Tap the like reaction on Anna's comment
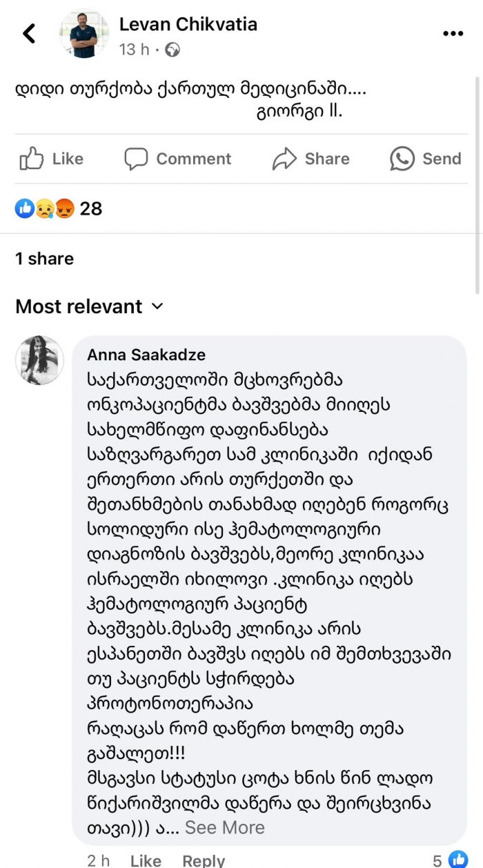 pyautogui.click(x=457, y=860)
